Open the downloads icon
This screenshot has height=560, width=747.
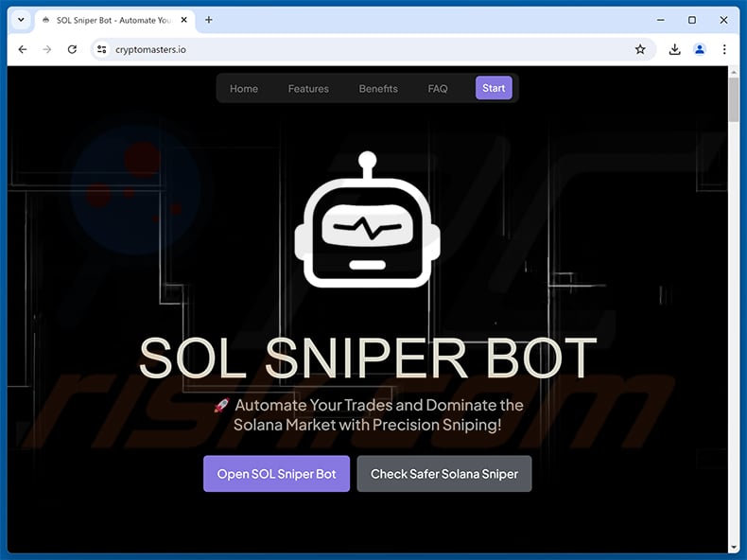(674, 49)
